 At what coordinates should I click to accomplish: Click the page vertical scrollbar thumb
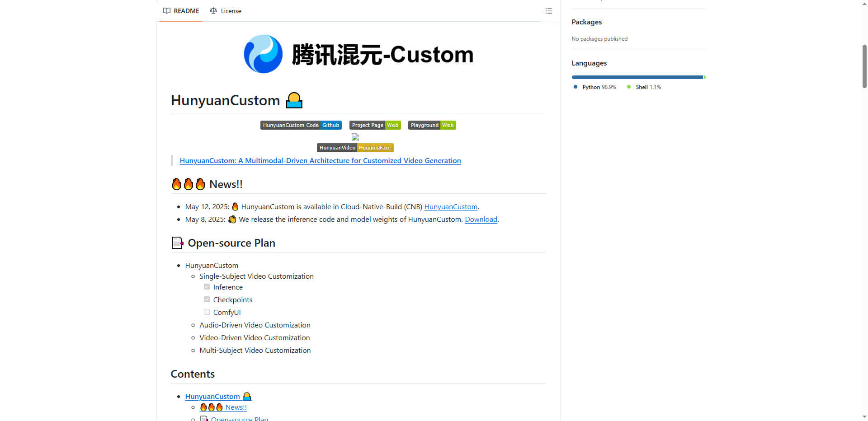864,66
